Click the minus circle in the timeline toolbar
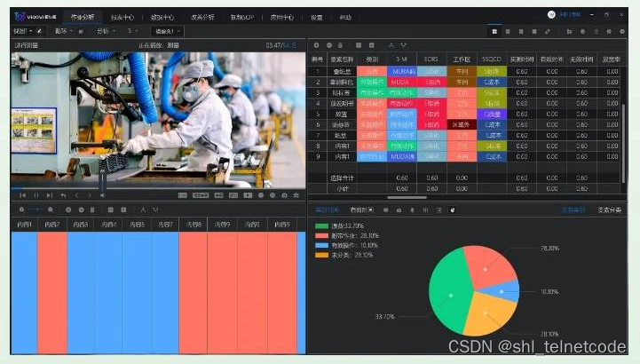Viewport: 640px width, 364px height. (82, 210)
